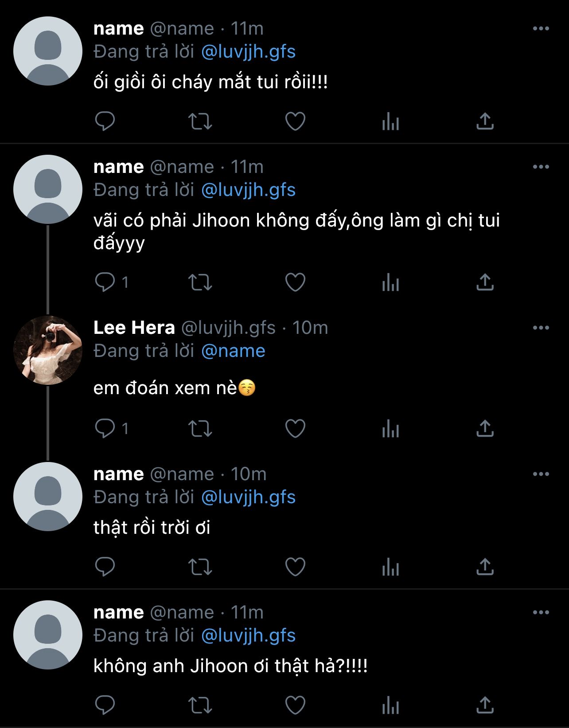
Task: Open the 11m timestamp of the first reply
Action: (247, 28)
